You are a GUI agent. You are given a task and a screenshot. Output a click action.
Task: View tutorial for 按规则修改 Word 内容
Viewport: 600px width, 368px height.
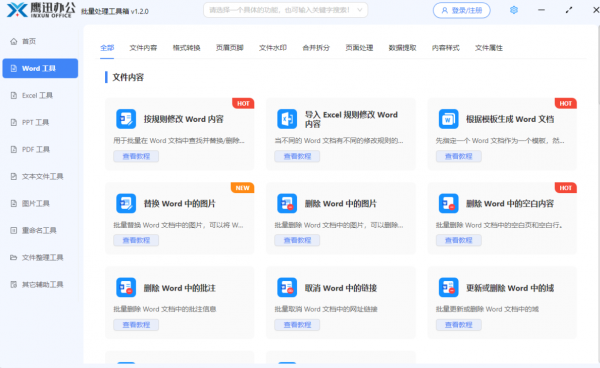[136, 156]
